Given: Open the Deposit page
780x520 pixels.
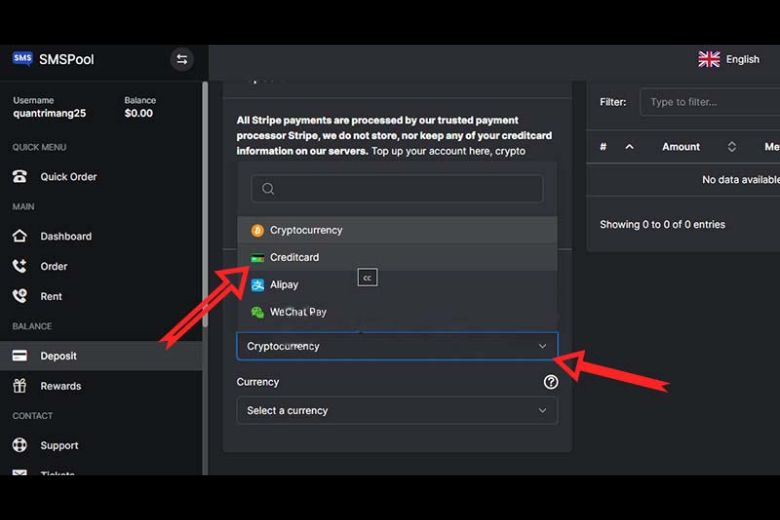Looking at the screenshot, I should 58,356.
